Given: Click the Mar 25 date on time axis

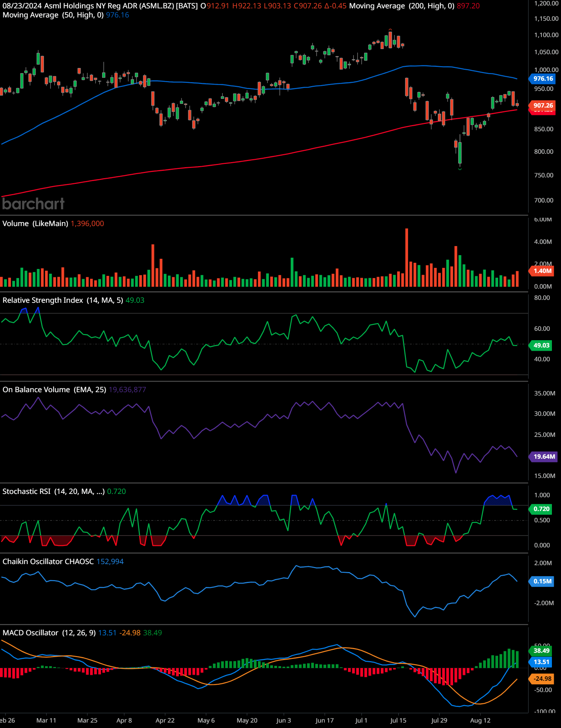Looking at the screenshot, I should [x=87, y=720].
